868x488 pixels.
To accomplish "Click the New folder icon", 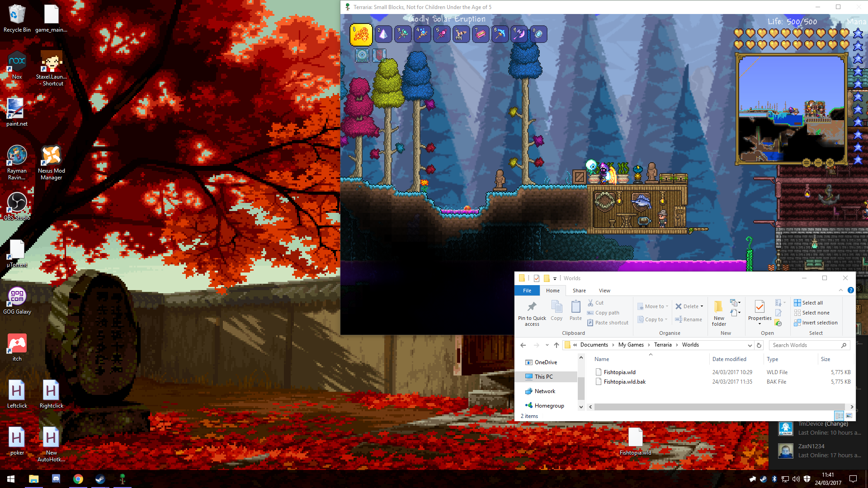I will (x=718, y=307).
